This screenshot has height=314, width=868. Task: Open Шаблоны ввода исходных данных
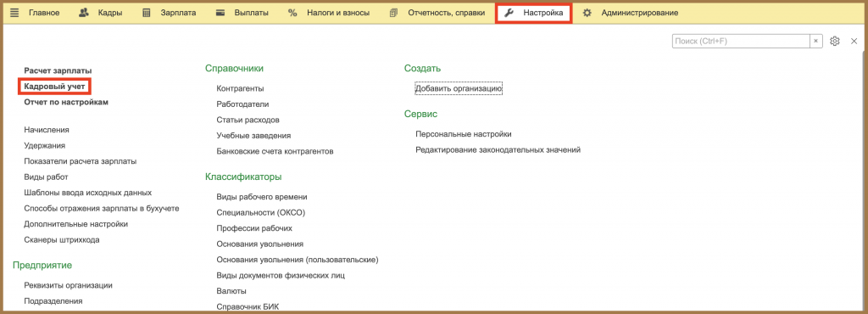click(x=88, y=193)
